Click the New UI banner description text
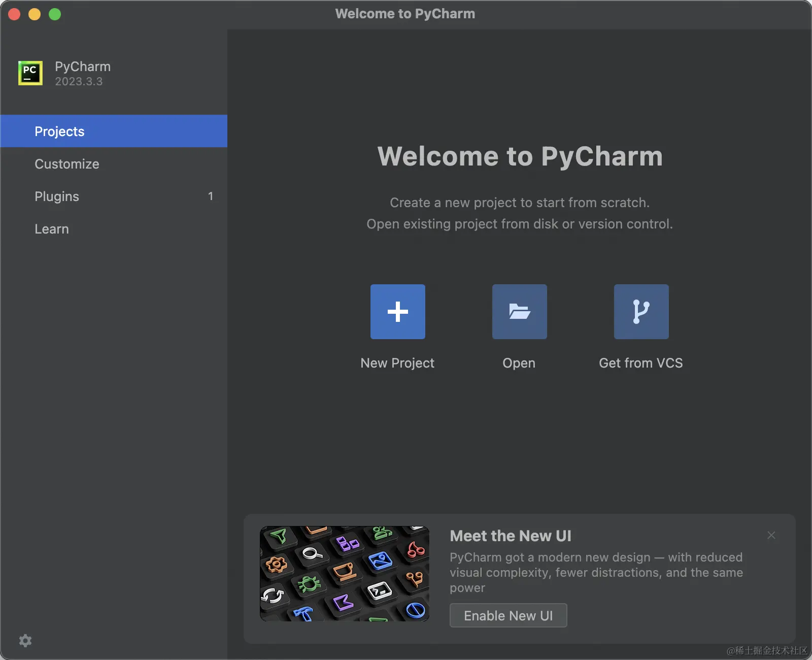Screen dimensions: 812x660 (596, 572)
